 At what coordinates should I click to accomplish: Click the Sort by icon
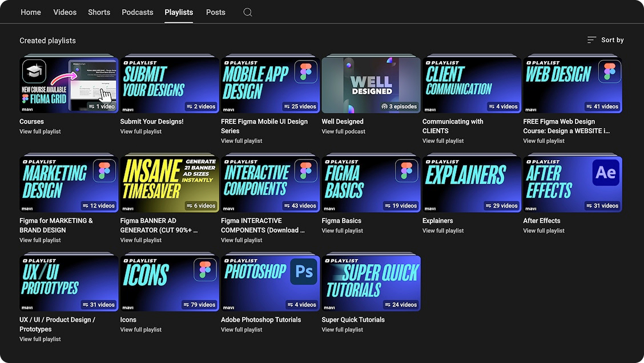[x=591, y=40]
